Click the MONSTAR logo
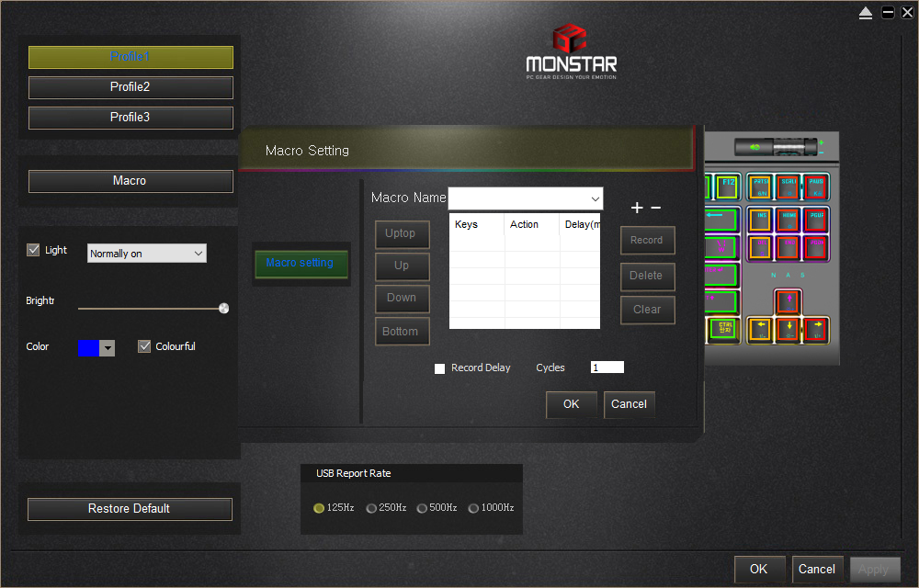 [x=572, y=51]
